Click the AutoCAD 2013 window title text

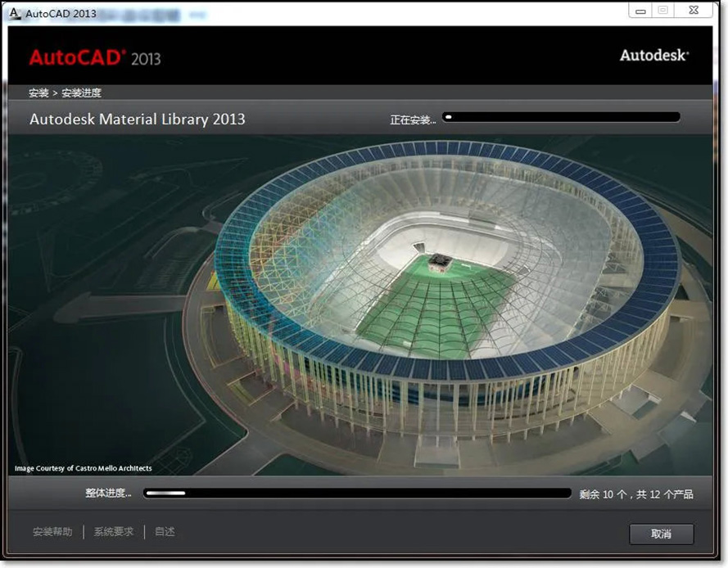point(61,13)
